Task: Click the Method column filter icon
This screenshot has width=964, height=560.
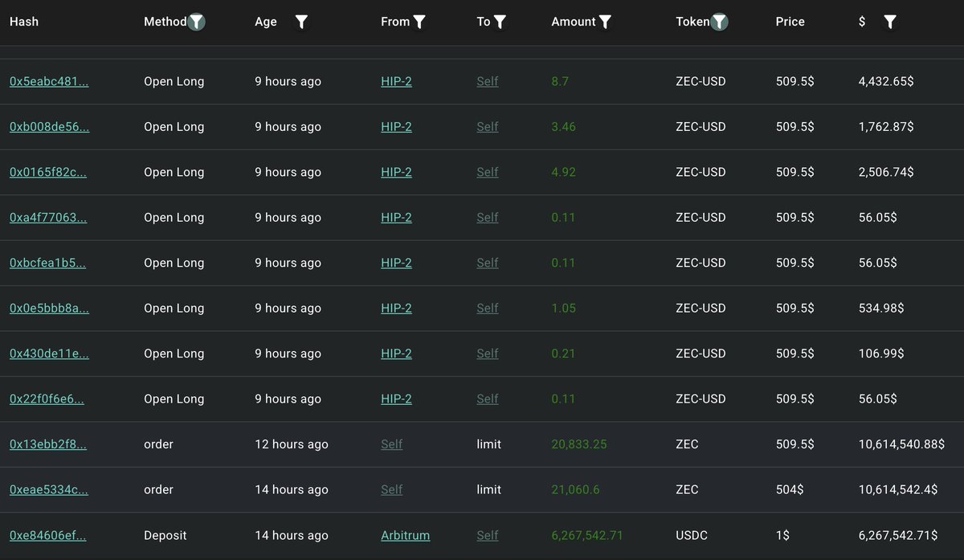Action: pos(196,22)
